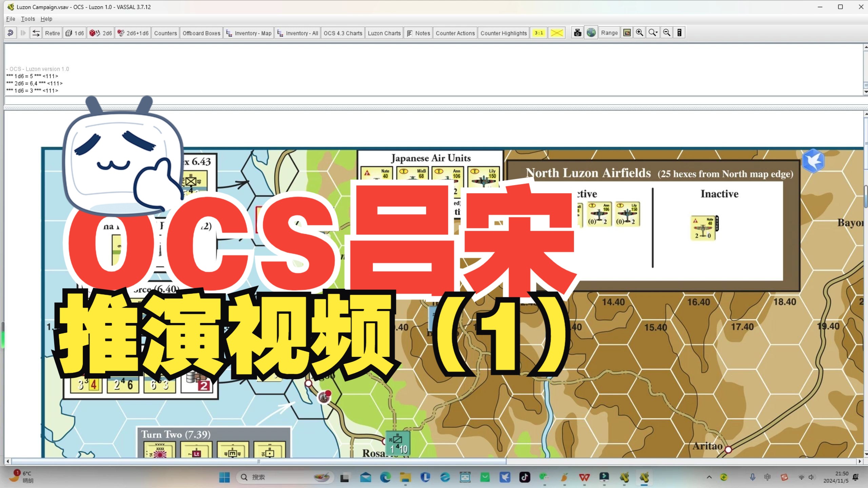The image size is (868, 488).
Task: Open the Counters palette
Action: click(165, 33)
